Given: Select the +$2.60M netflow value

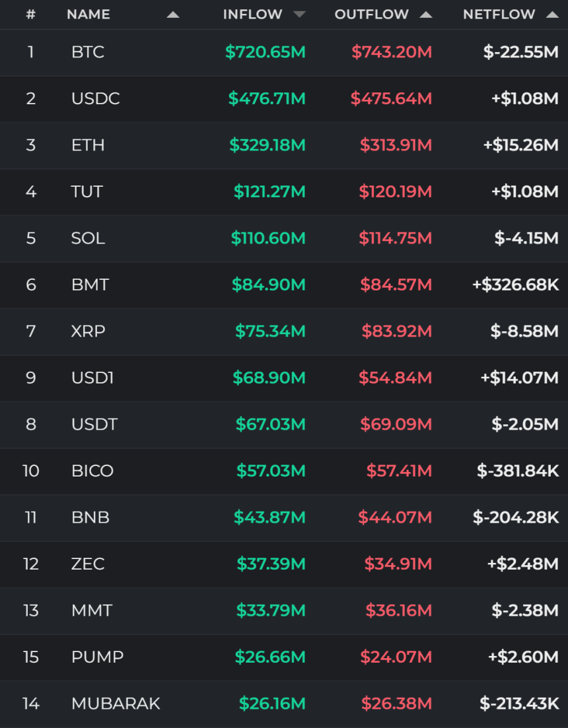Looking at the screenshot, I should tap(523, 657).
